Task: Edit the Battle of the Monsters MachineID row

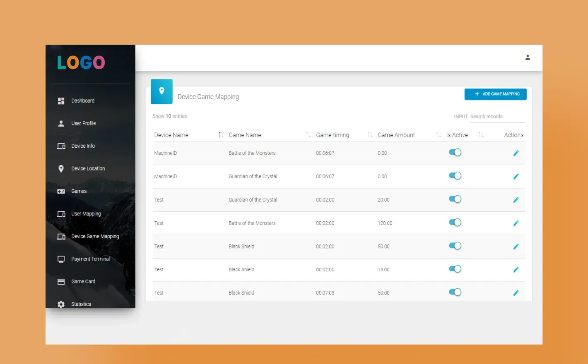Action: click(516, 153)
